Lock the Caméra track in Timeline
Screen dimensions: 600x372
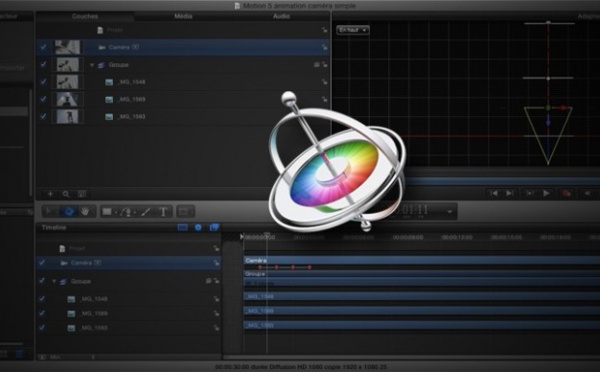pos(216,263)
